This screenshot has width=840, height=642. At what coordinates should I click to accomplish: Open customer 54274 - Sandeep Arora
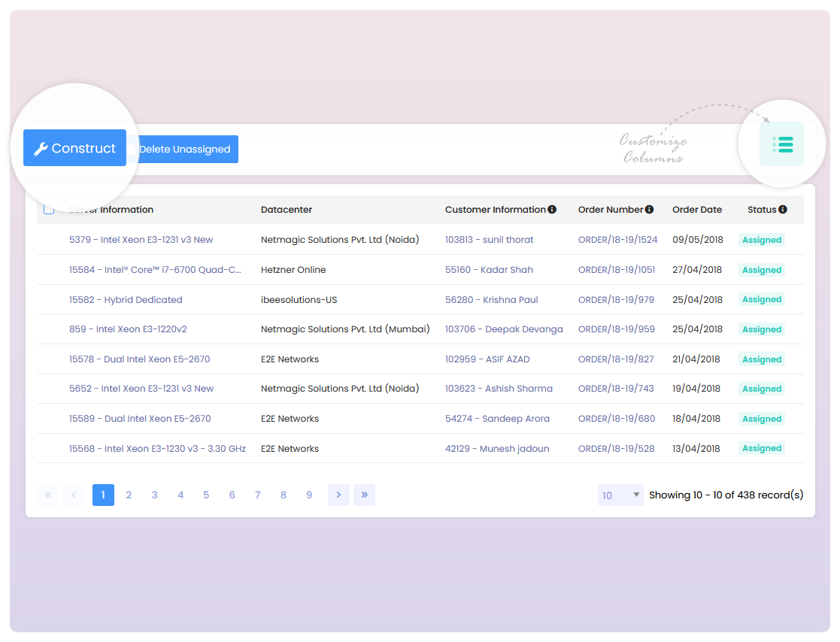pyautogui.click(x=497, y=419)
